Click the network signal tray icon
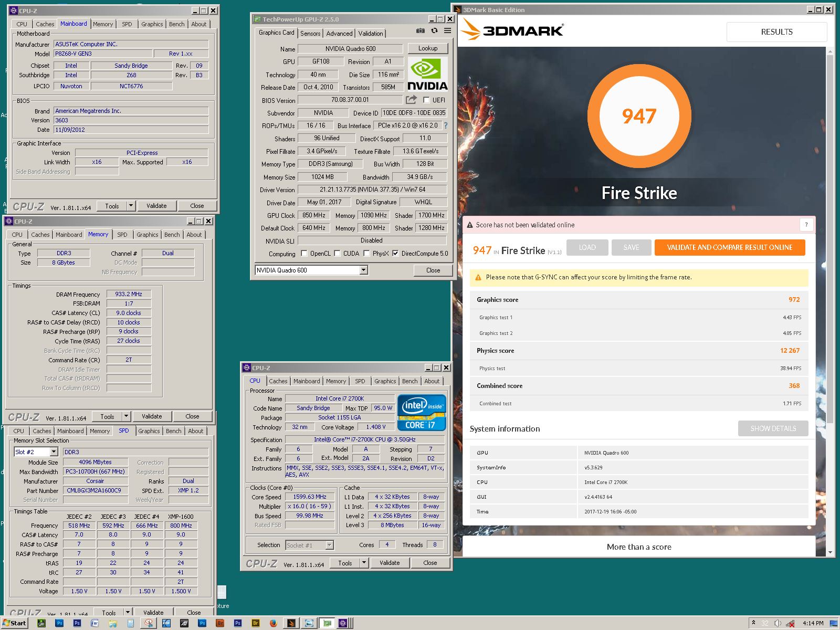Viewport: 840px width, 630px height. (790, 623)
